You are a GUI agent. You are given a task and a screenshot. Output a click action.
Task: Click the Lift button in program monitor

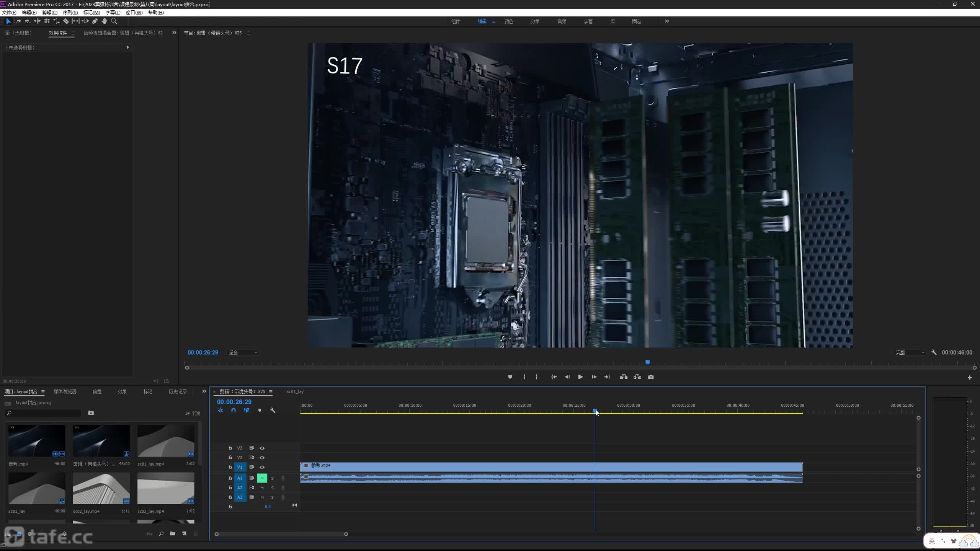point(624,377)
